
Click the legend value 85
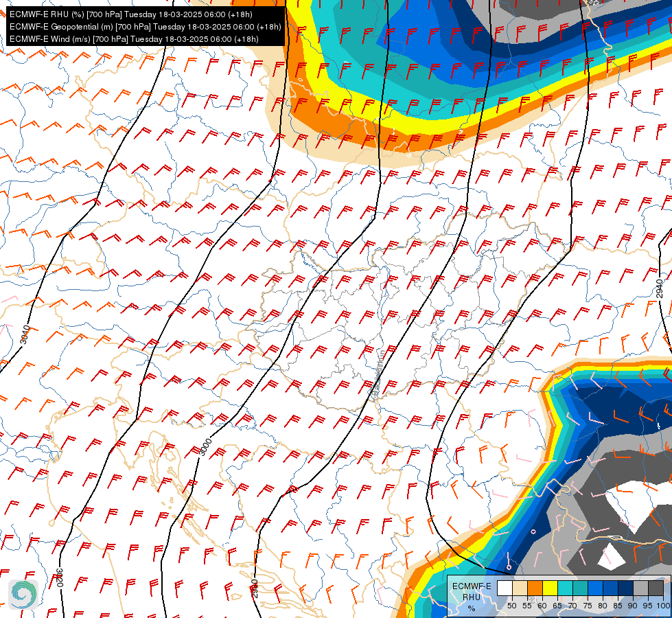(x=618, y=606)
